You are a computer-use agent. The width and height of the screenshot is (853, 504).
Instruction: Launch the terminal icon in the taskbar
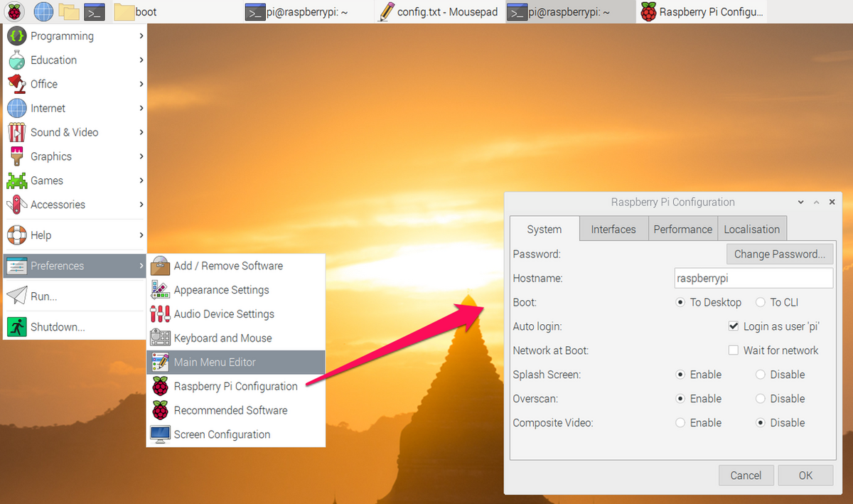[x=94, y=11]
